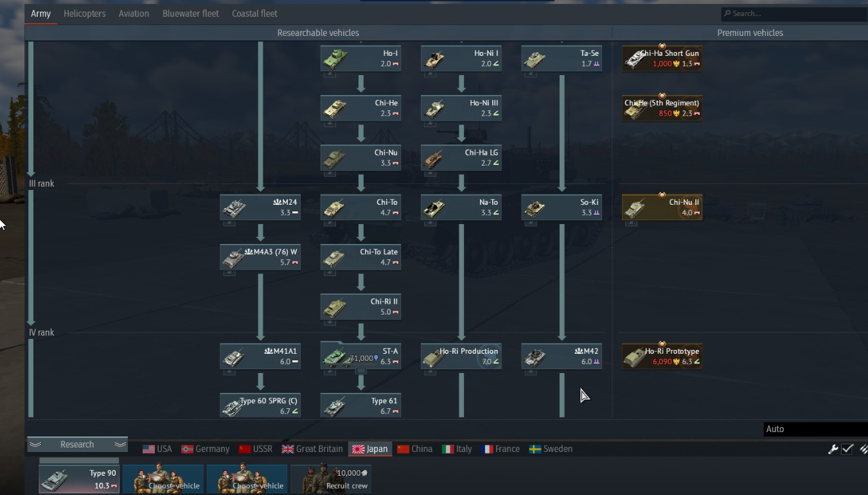Click the first Choose vehicle slot
Viewport: 868px width, 495px height.
(163, 479)
